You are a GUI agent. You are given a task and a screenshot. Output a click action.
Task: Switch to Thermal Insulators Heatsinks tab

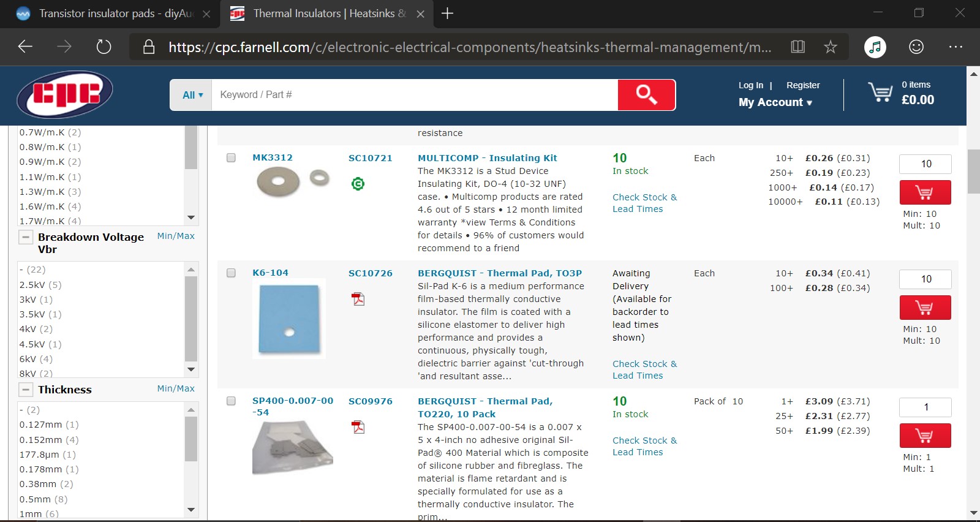[x=328, y=13]
